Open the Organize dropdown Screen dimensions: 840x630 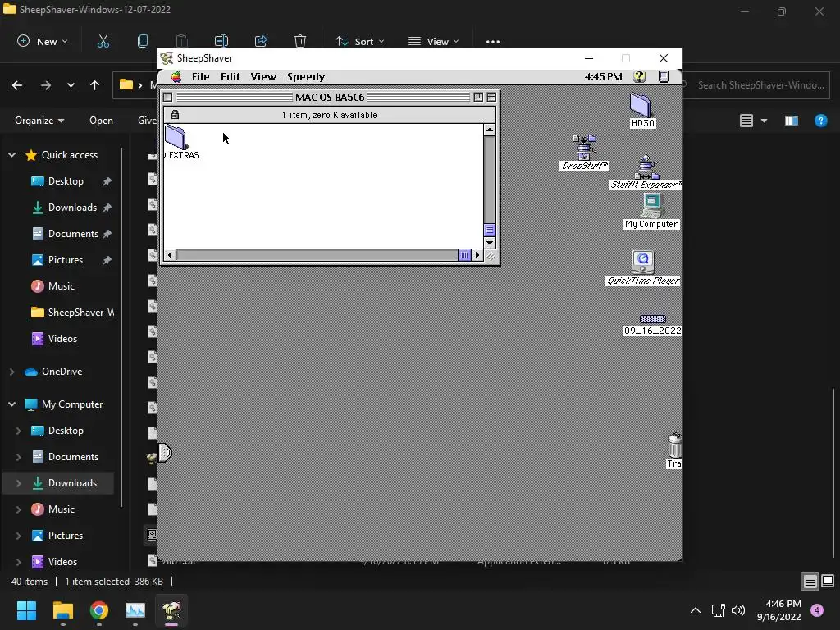[39, 121]
